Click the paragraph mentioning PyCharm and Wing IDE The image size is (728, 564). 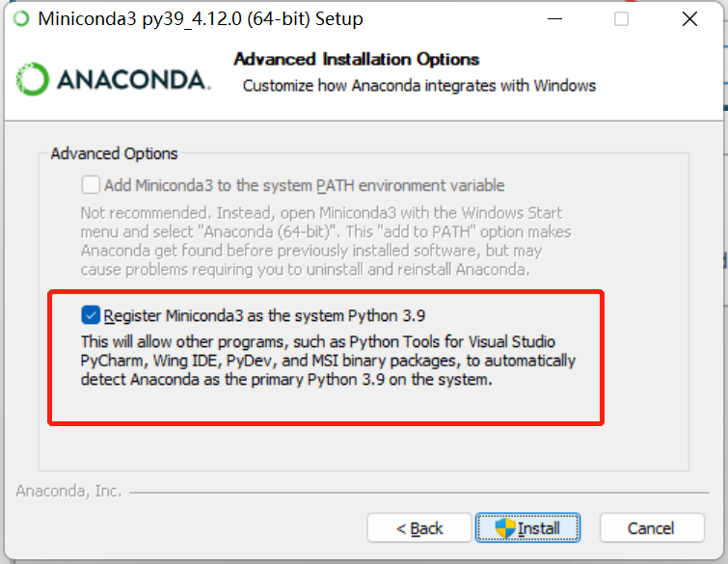[x=328, y=361]
